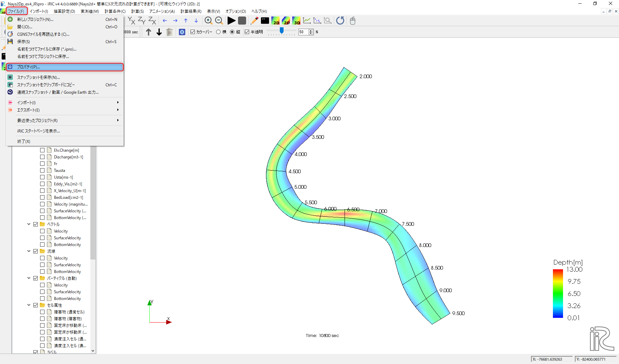Viewport: 619px width, 364px height.
Task: Choose 終了(X) to exit
Action: (x=64, y=141)
